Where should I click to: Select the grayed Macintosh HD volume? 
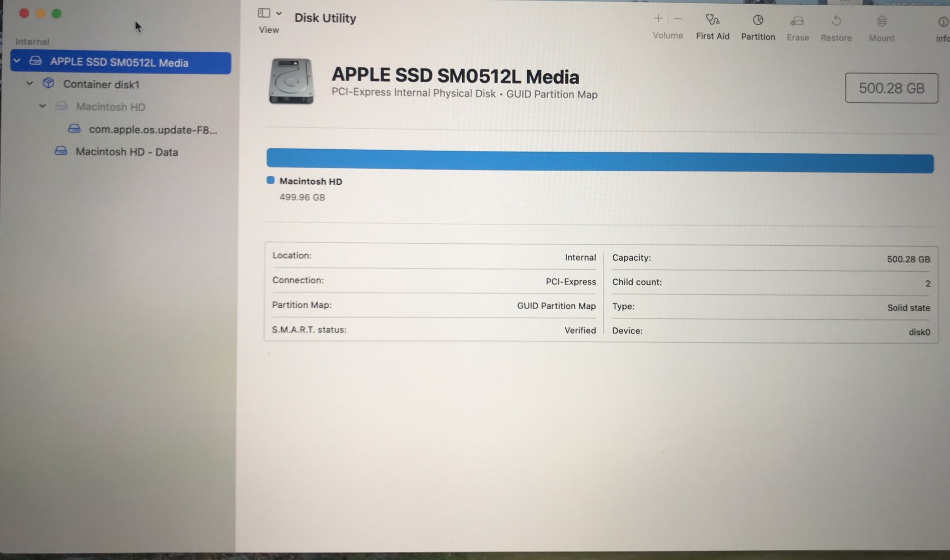(x=110, y=107)
